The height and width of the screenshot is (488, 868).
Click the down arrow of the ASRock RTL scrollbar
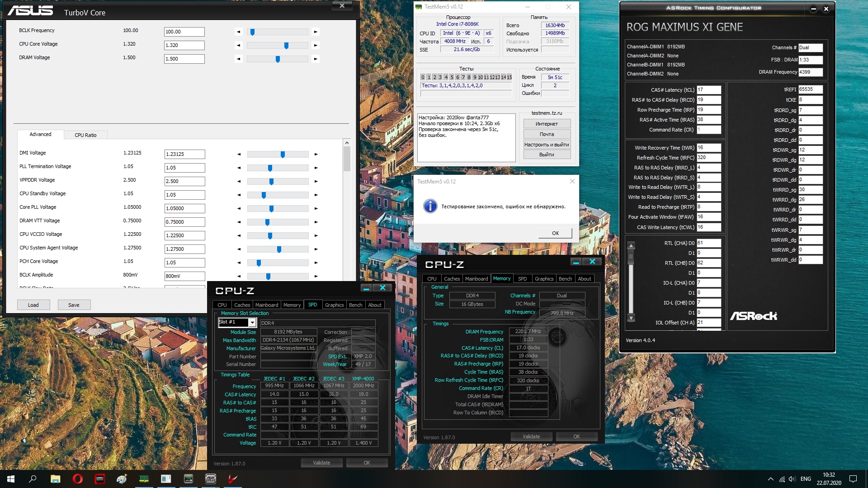(x=631, y=318)
